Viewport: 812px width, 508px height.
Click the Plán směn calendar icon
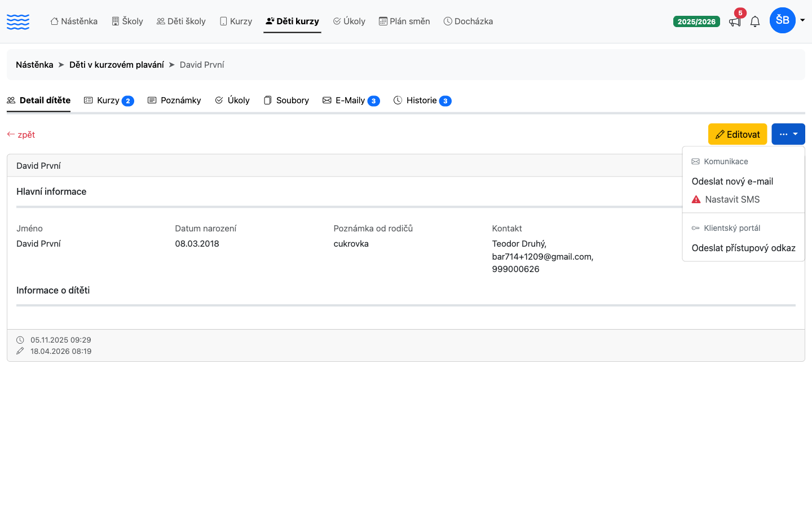pyautogui.click(x=383, y=21)
